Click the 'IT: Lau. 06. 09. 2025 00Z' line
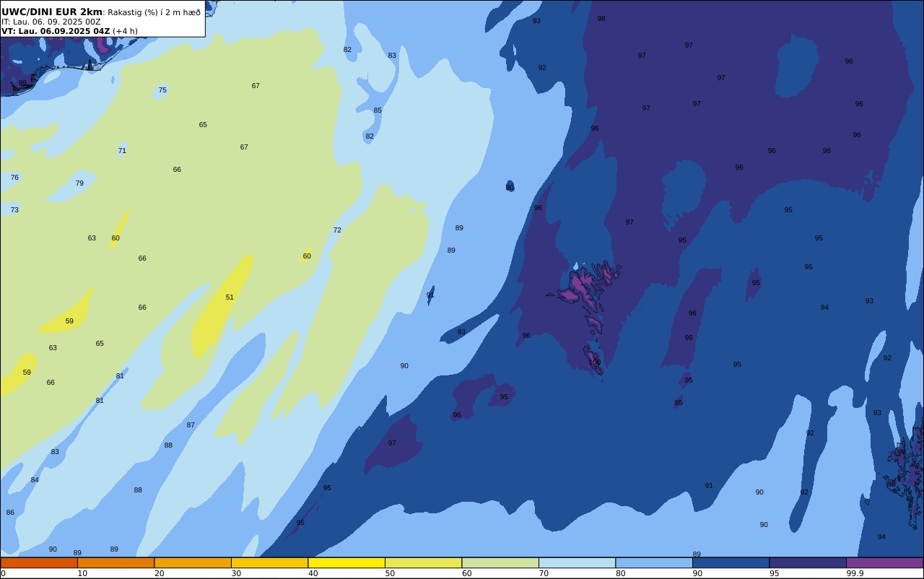This screenshot has width=924, height=579. click(51, 22)
